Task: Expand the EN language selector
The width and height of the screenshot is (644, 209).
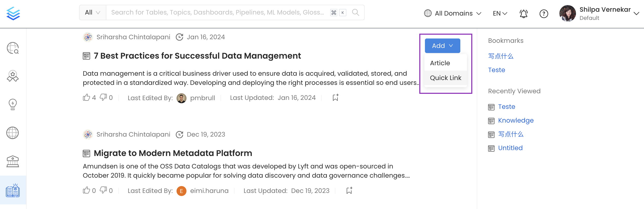Action: pyautogui.click(x=500, y=13)
